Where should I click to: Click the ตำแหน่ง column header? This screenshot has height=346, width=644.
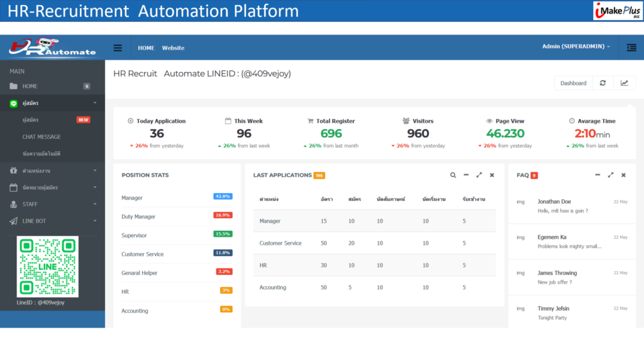(269, 199)
